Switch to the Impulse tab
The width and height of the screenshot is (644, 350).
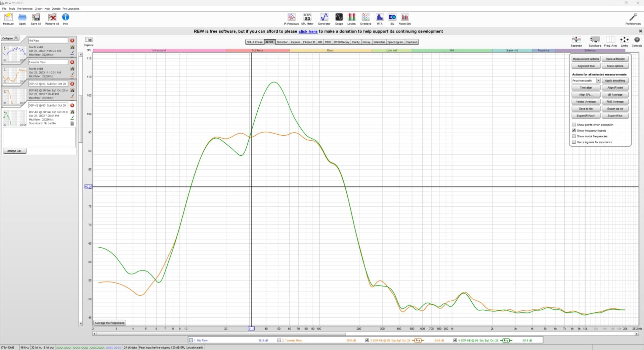(296, 42)
